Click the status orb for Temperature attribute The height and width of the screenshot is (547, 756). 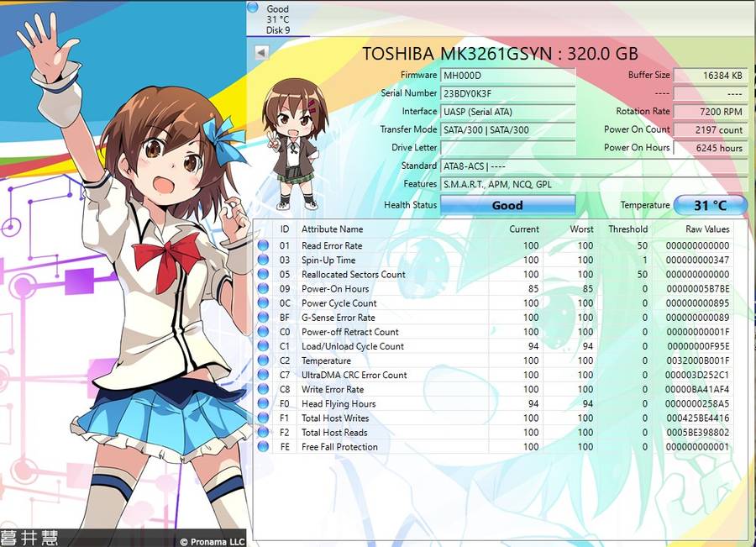[263, 360]
